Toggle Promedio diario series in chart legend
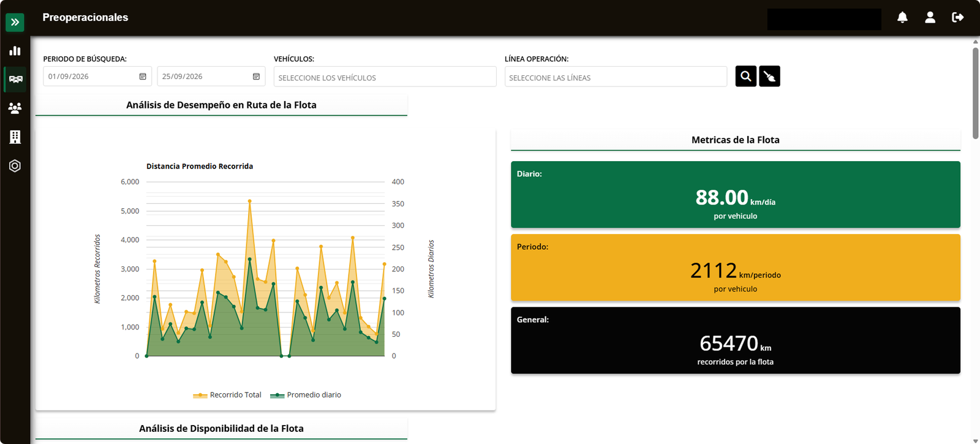Viewport: 980px width, 444px height. point(306,395)
